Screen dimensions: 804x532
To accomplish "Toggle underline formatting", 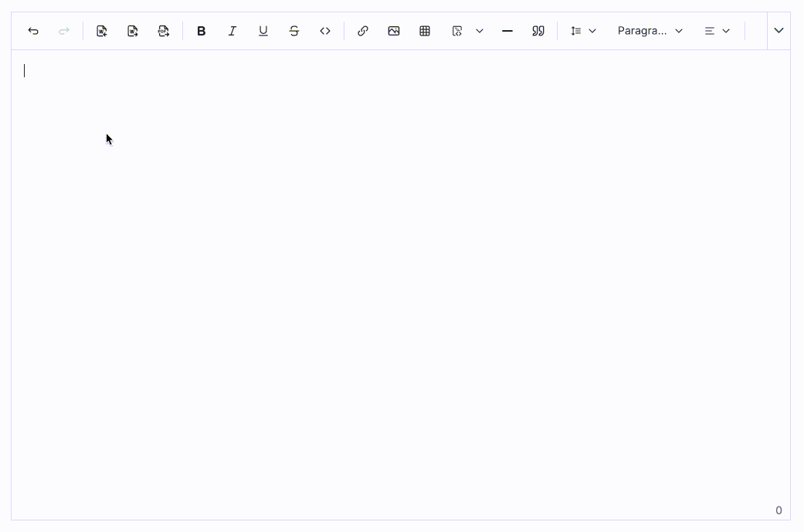I will pyautogui.click(x=263, y=31).
